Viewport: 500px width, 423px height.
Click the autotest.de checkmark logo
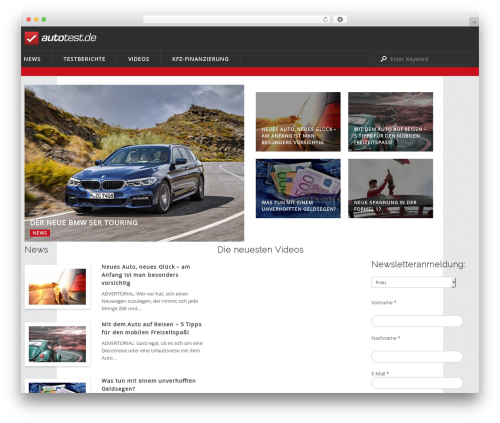31,38
